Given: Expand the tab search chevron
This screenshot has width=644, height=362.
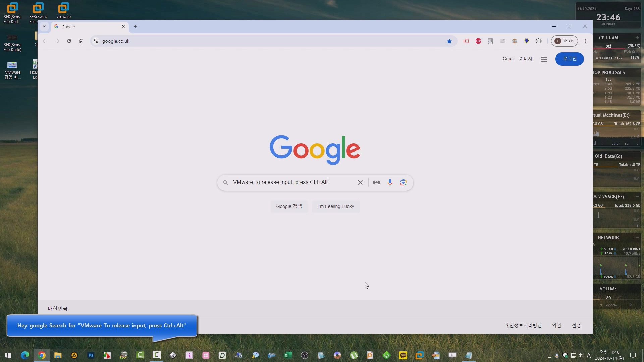Looking at the screenshot, I should tap(44, 26).
